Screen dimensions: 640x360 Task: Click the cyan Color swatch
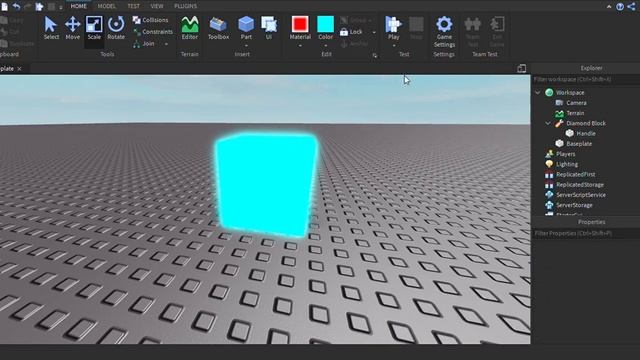325,24
